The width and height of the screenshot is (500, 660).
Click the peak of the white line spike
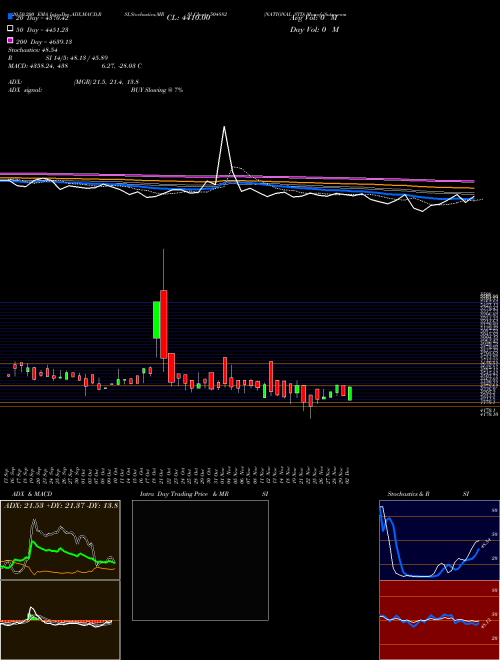pos(224,127)
